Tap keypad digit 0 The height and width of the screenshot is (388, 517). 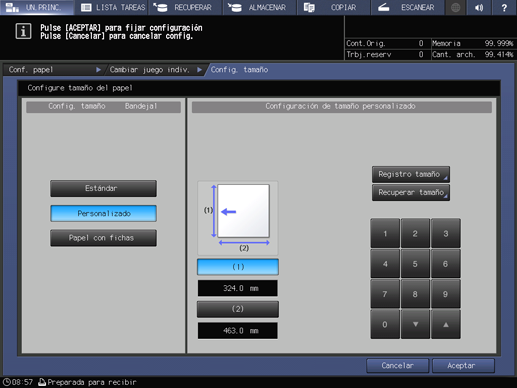point(385,324)
